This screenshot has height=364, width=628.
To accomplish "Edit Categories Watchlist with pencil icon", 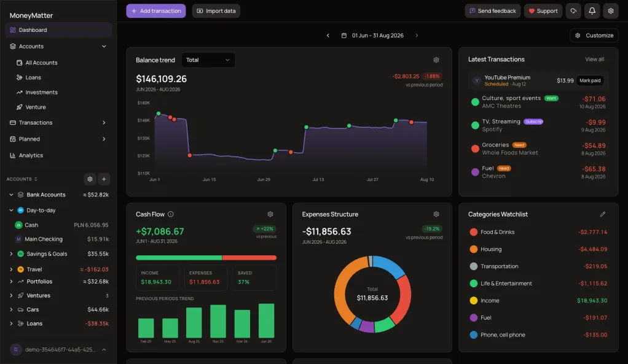I will [602, 214].
